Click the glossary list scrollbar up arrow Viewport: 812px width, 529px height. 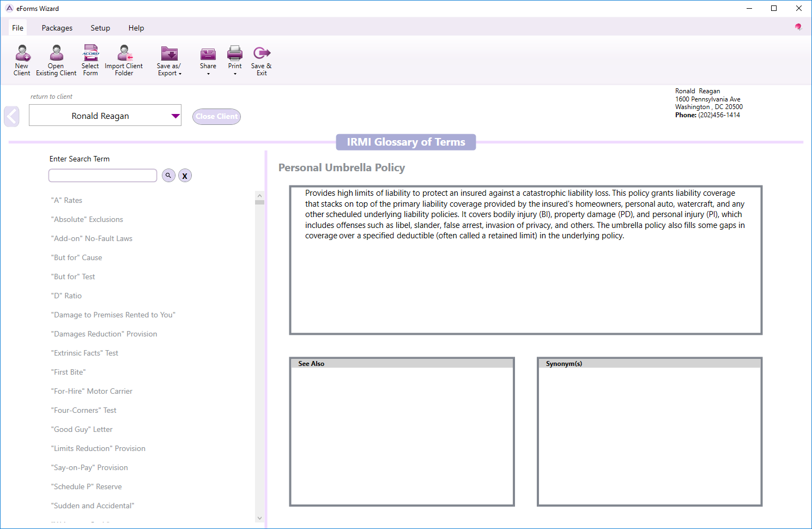(259, 195)
